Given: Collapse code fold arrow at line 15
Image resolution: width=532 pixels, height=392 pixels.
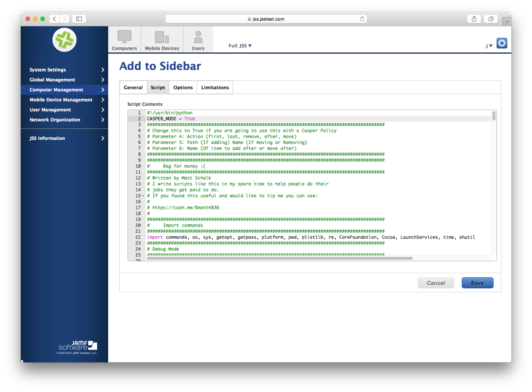Looking at the screenshot, I should coord(143,196).
